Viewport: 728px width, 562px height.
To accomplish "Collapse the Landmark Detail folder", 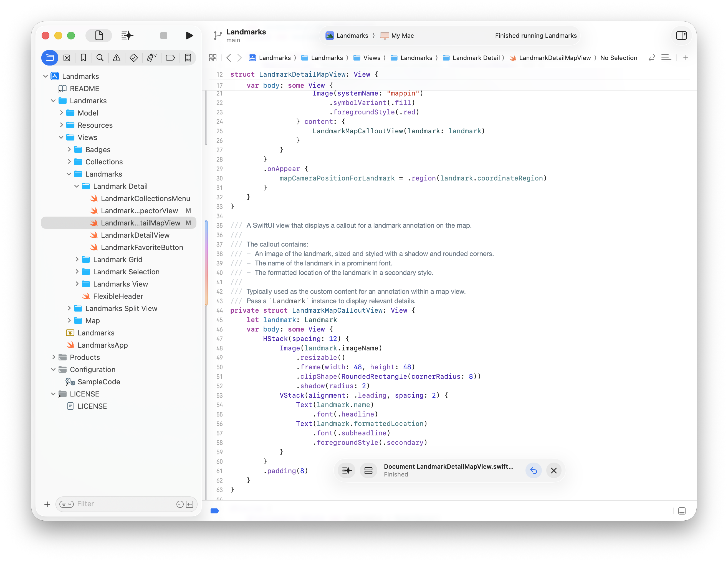I will click(77, 186).
